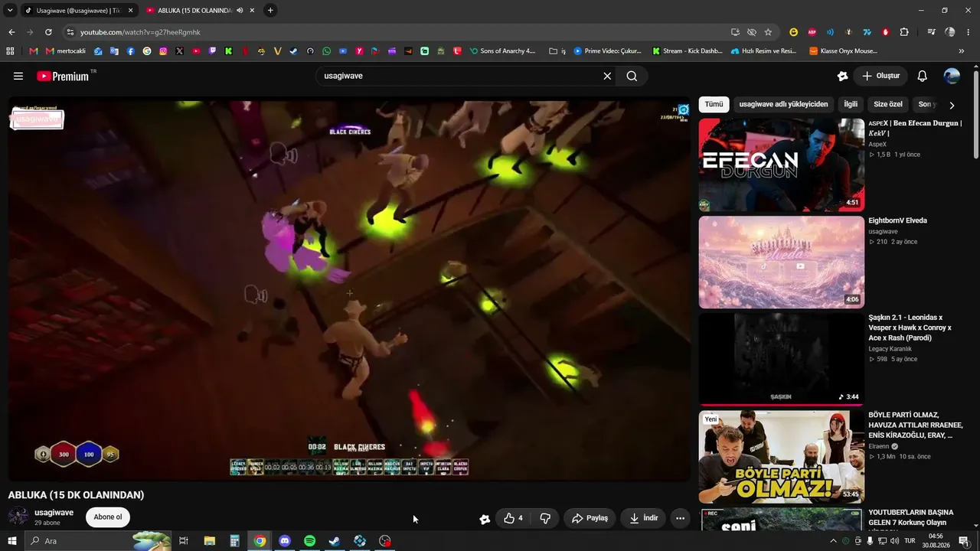Image resolution: width=980 pixels, height=551 pixels.
Task: Open Task View on the taskbar
Action: pos(184,541)
